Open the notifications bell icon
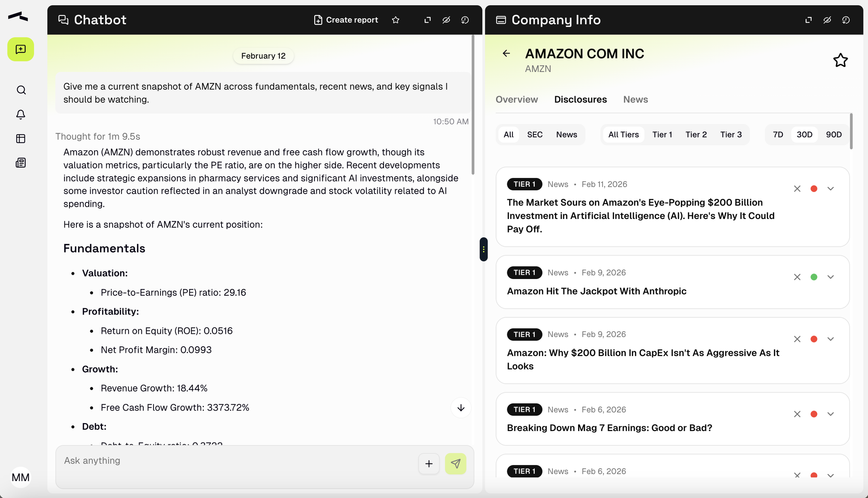 [21, 115]
